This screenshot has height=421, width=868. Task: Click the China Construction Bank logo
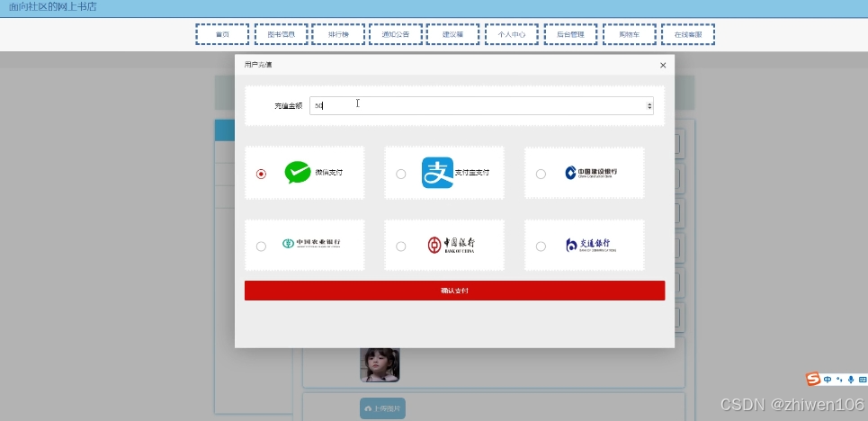pos(591,173)
